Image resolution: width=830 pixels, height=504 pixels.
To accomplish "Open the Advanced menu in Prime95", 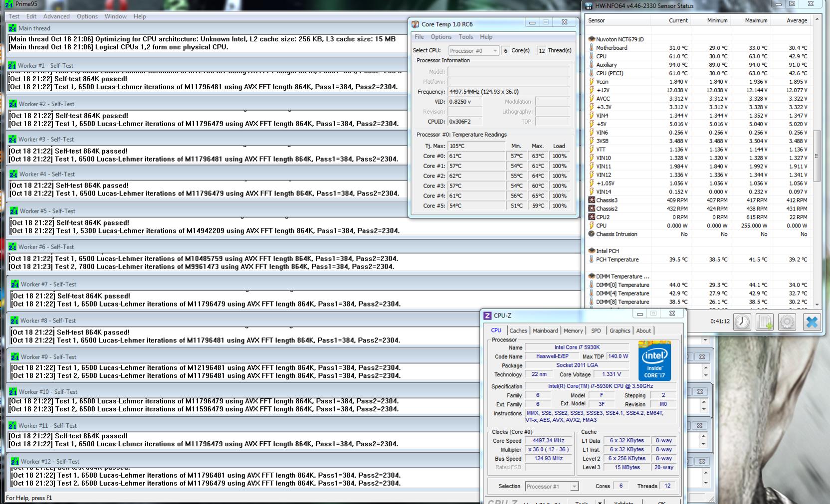I will tap(56, 16).
